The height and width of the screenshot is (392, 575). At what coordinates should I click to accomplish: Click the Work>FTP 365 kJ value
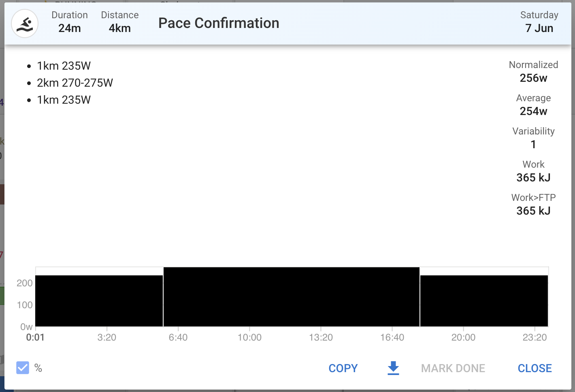point(533,211)
